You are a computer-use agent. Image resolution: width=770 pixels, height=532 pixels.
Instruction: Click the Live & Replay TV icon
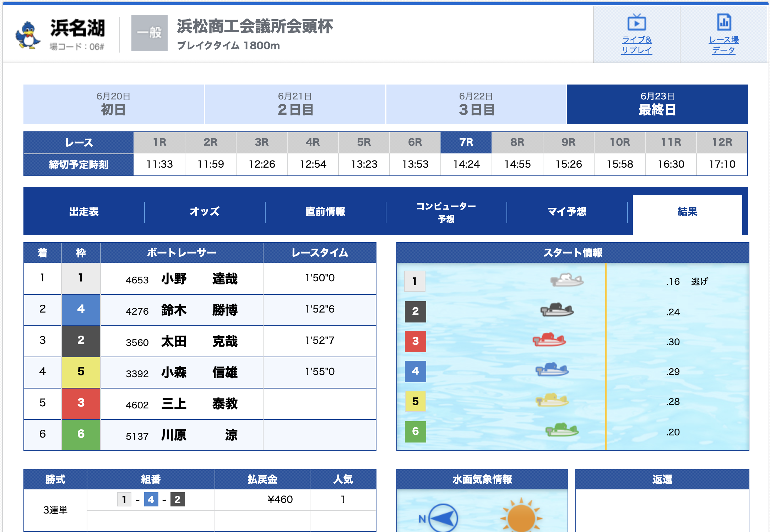click(636, 23)
